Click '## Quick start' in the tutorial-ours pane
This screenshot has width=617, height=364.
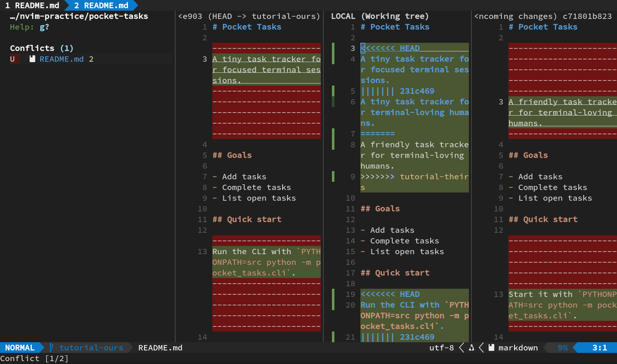pos(247,219)
